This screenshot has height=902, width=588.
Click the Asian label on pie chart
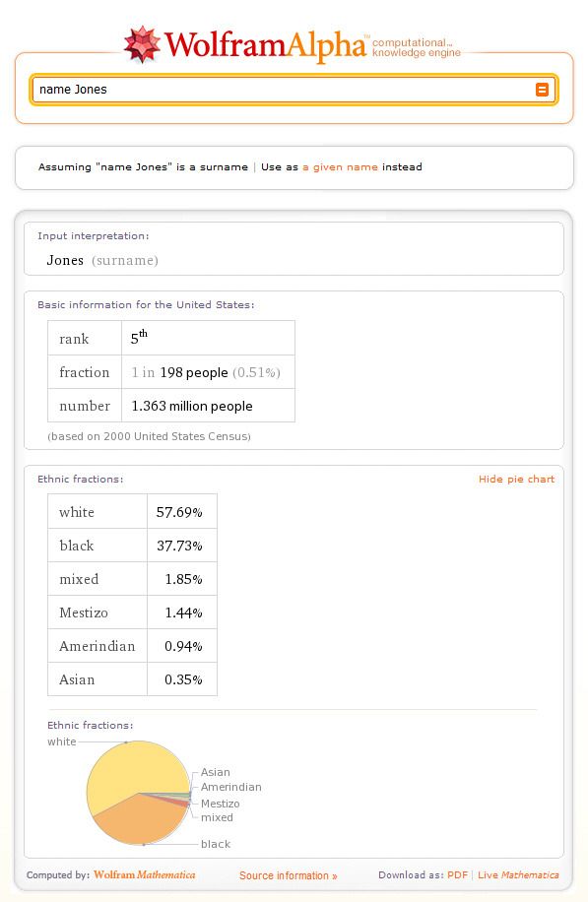pos(215,772)
